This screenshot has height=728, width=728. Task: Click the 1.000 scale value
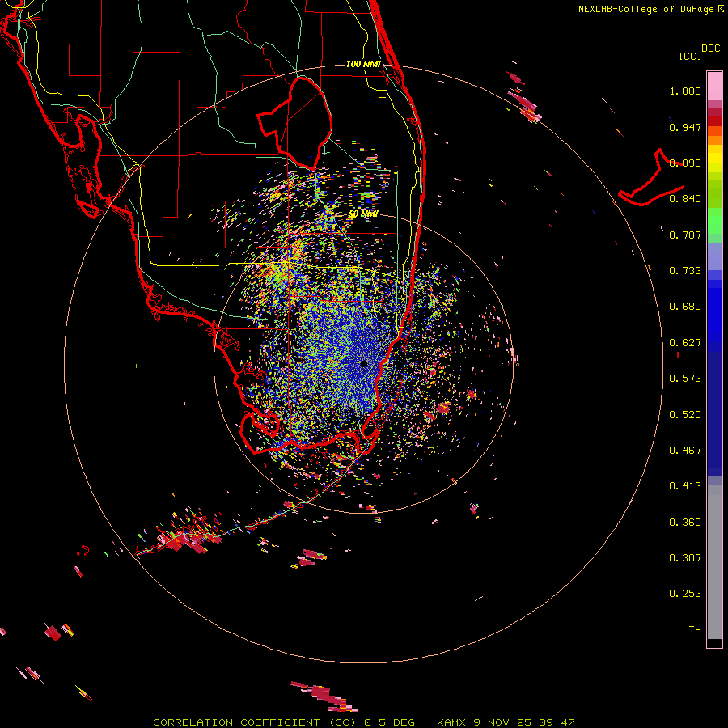pyautogui.click(x=685, y=91)
